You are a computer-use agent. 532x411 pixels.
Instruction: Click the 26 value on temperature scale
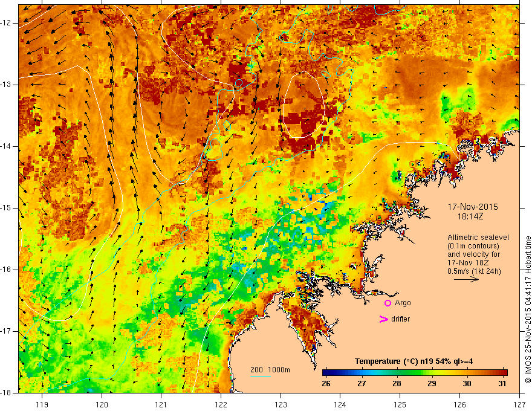point(326,384)
